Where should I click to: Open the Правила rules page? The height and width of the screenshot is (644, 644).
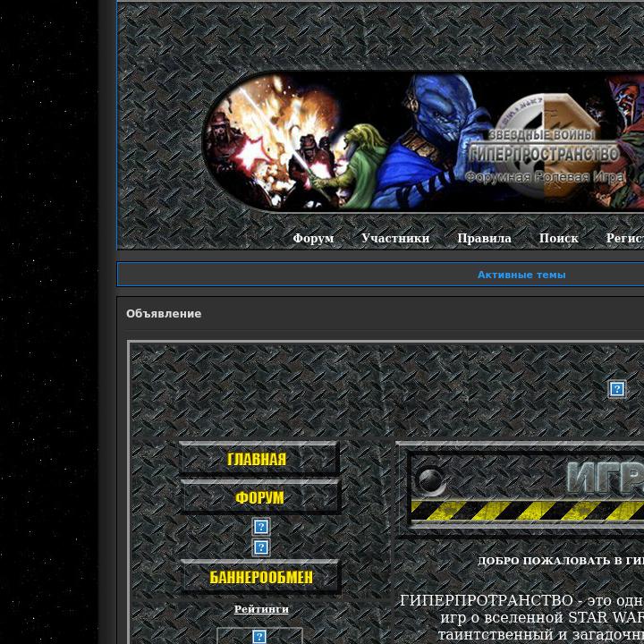[484, 238]
